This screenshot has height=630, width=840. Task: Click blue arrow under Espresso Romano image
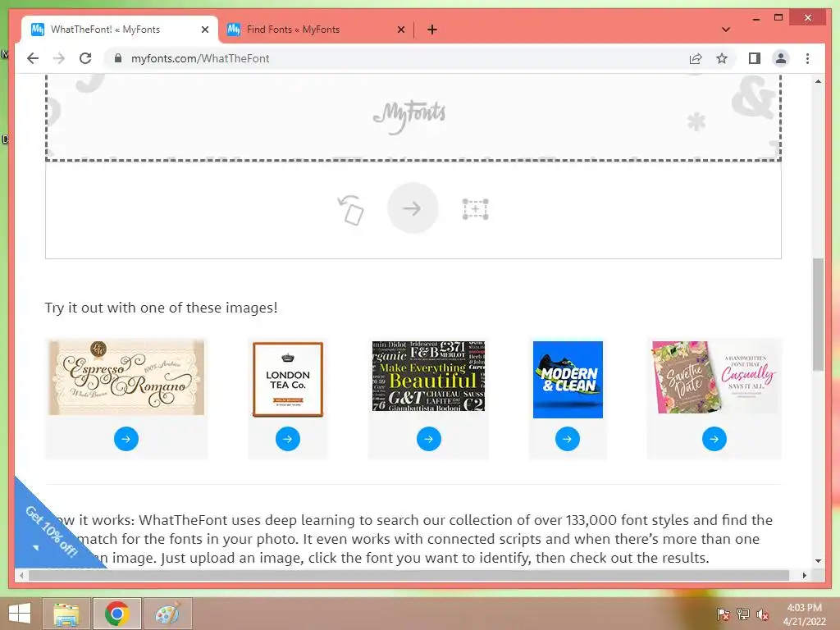(126, 439)
